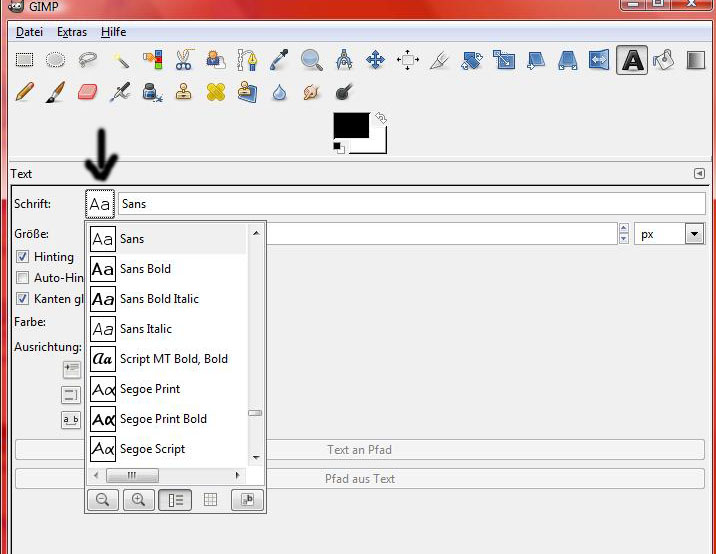The width and height of the screenshot is (716, 554).
Task: Open the Datei menu
Action: click(x=29, y=32)
